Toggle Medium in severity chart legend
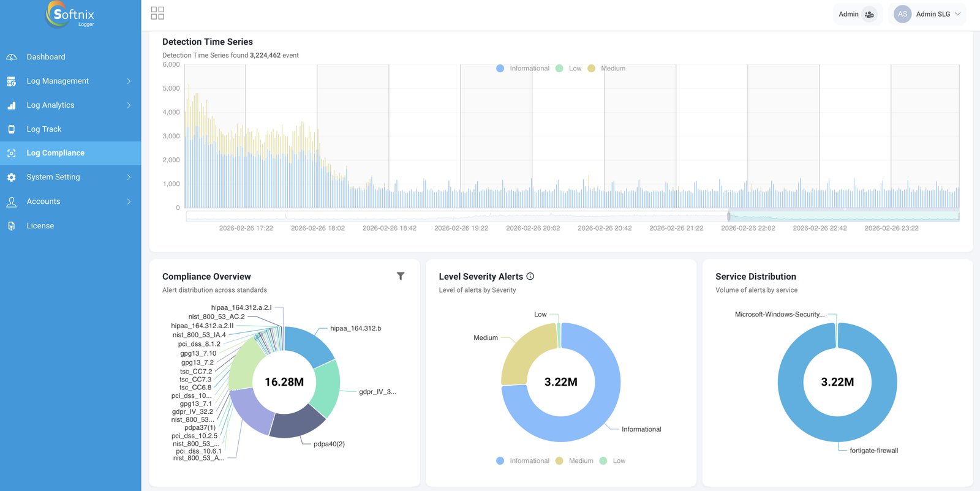The height and width of the screenshot is (491, 980). point(575,461)
